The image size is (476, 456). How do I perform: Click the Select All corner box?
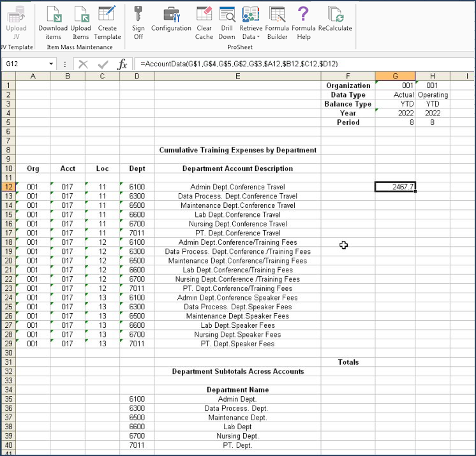tap(8, 77)
